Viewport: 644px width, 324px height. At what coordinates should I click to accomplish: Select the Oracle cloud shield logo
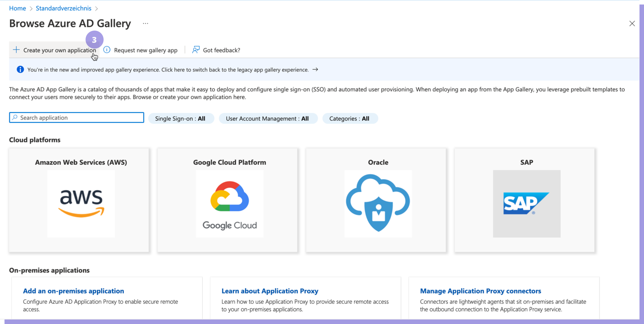(378, 204)
